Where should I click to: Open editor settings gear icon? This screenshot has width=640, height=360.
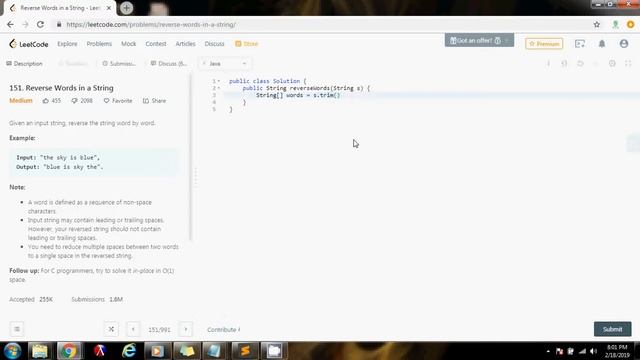click(x=612, y=64)
